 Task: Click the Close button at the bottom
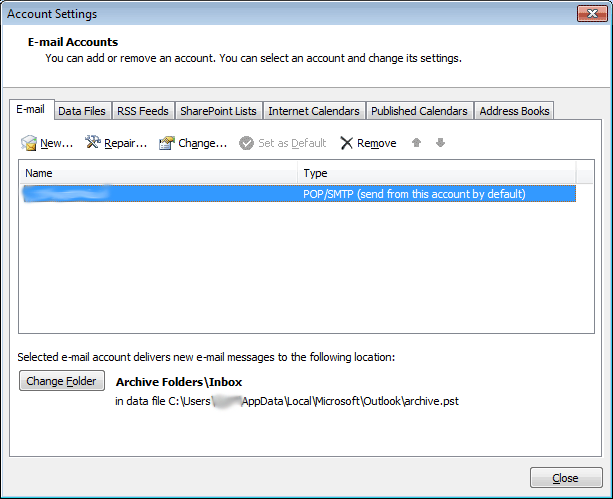(566, 478)
